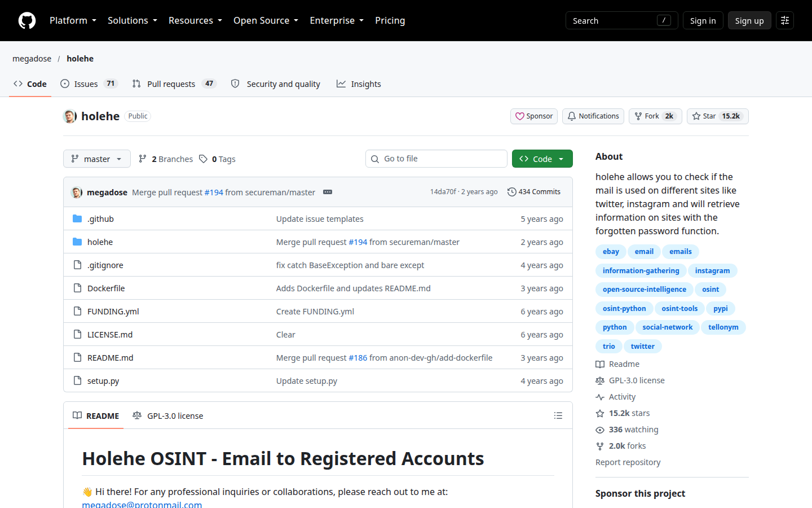Screen dimensions: 812x508
Task: Expand the Resources menu
Action: click(x=195, y=20)
